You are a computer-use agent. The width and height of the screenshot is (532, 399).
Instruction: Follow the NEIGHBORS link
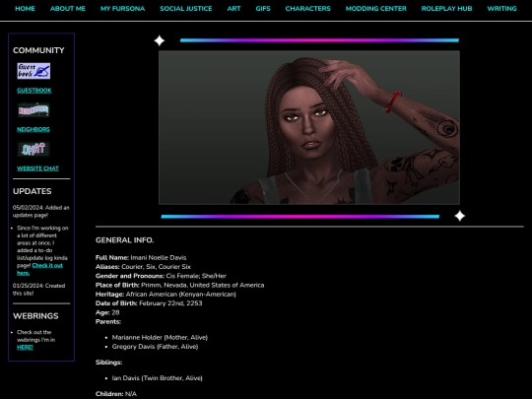(33, 129)
